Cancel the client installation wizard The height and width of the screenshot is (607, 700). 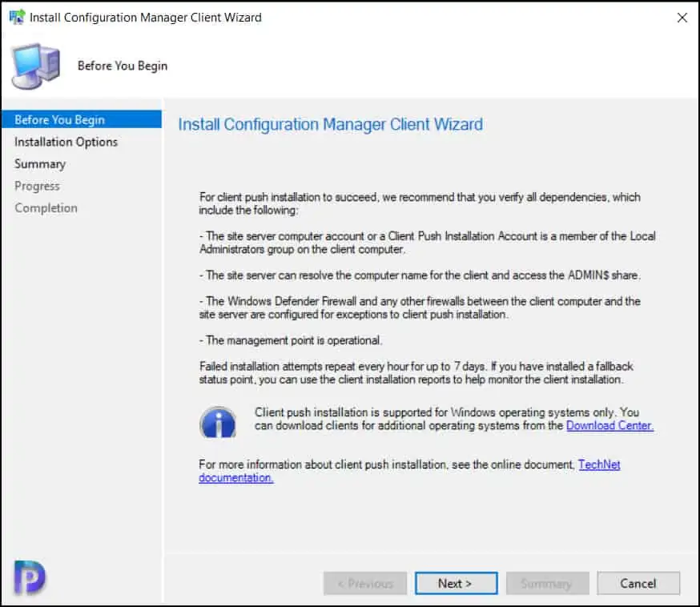(638, 584)
